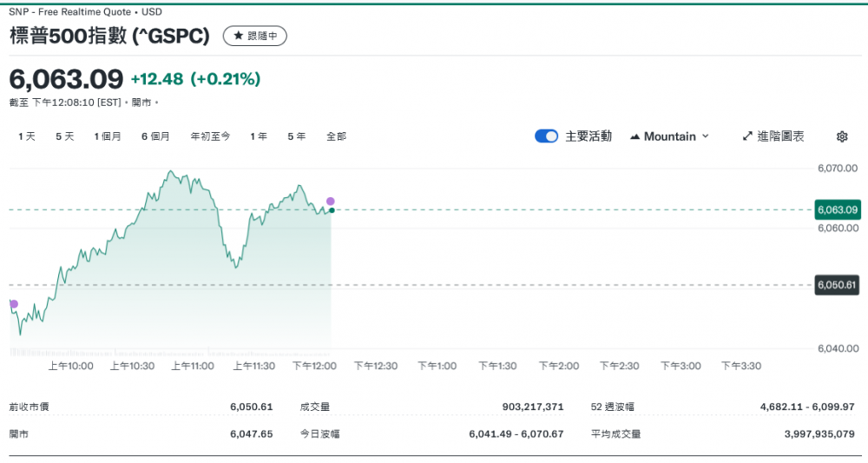Select 年初至今 year-to-date range
The image size is (868, 463).
210,136
